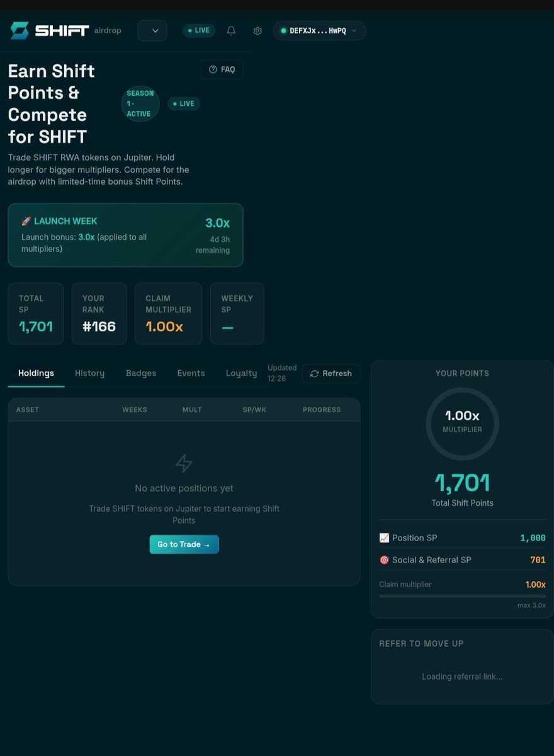Click the Position SP value 1,000
This screenshot has width=554, height=756.
(x=533, y=538)
